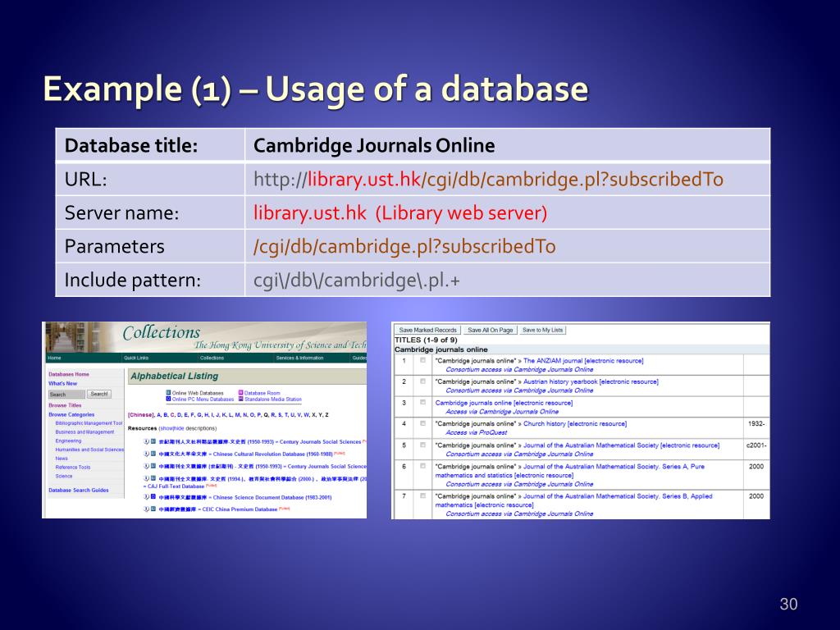Image resolution: width=840 pixels, height=630 pixels.
Task: Open the Database Search Guides link
Action: click(x=78, y=491)
